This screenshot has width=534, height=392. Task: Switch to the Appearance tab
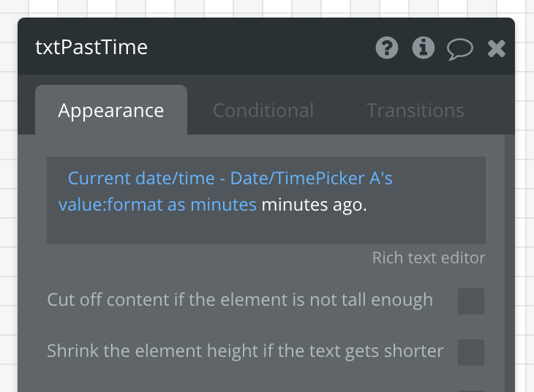pos(111,110)
